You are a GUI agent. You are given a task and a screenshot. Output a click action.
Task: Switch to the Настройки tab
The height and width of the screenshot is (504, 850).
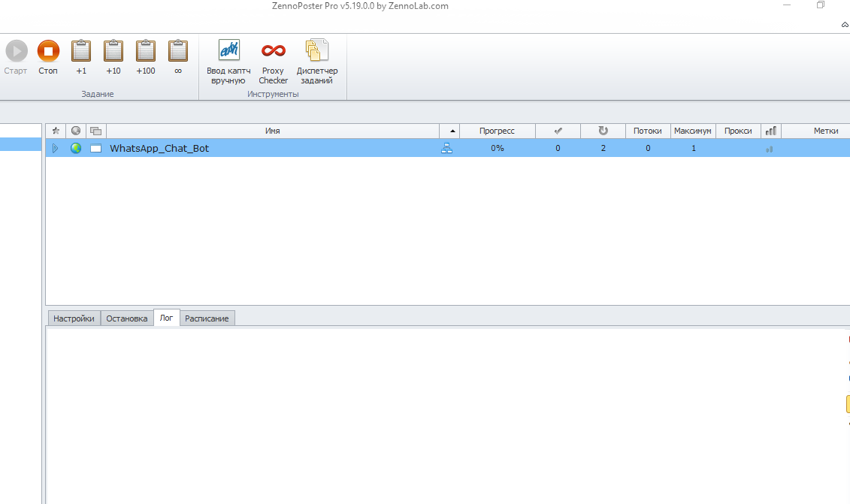click(74, 318)
